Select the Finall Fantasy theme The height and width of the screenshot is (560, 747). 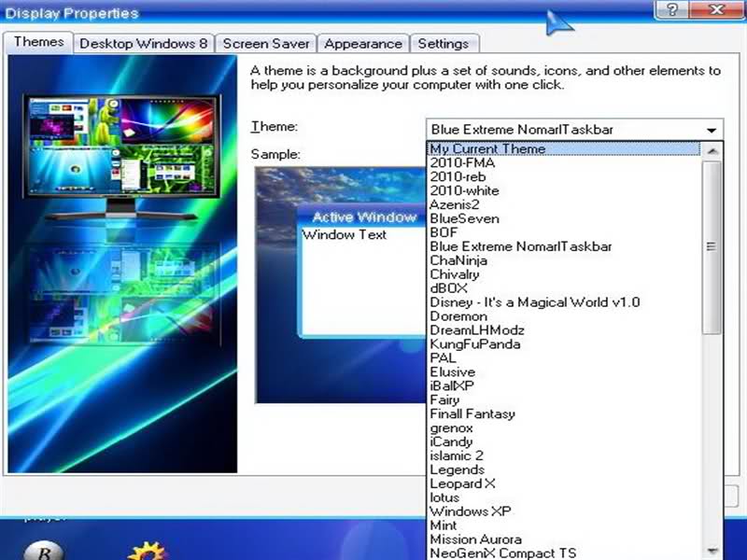tap(565, 413)
